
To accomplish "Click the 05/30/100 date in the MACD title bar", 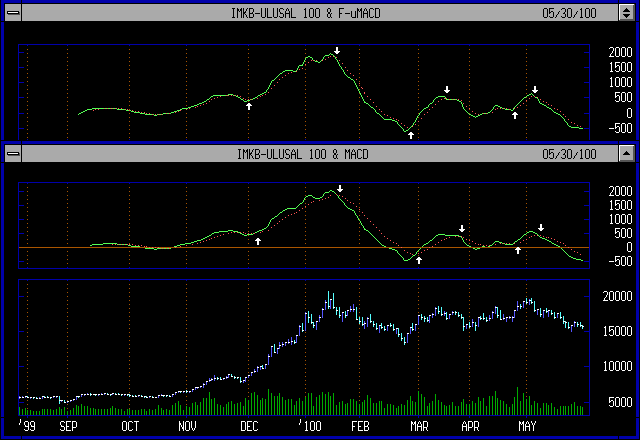I will click(568, 154).
